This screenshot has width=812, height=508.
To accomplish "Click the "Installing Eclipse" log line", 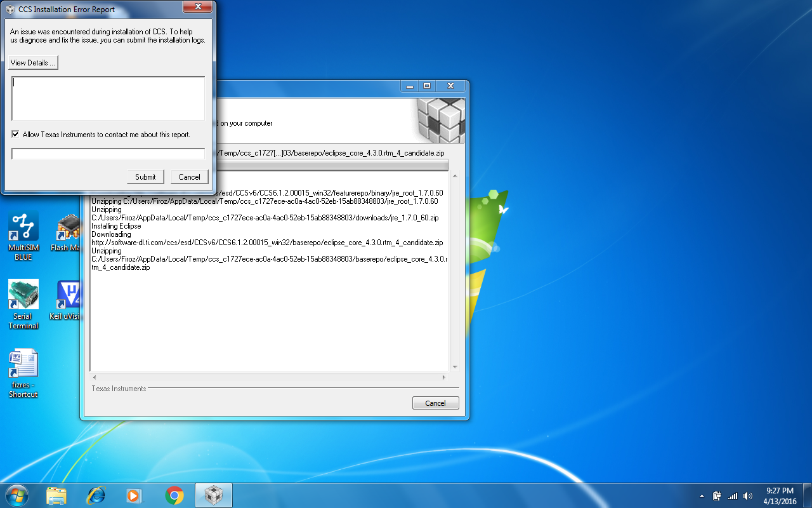I will point(116,226).
